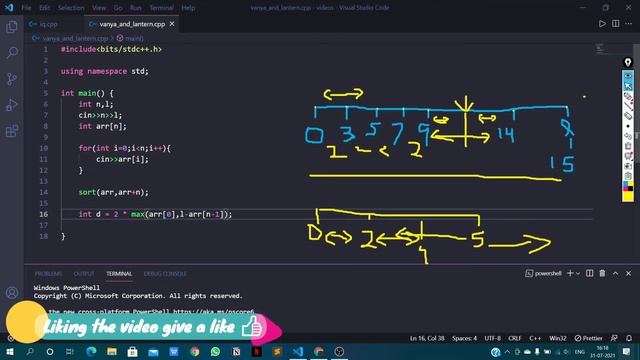Open the Search view in activity bar

tap(12, 53)
